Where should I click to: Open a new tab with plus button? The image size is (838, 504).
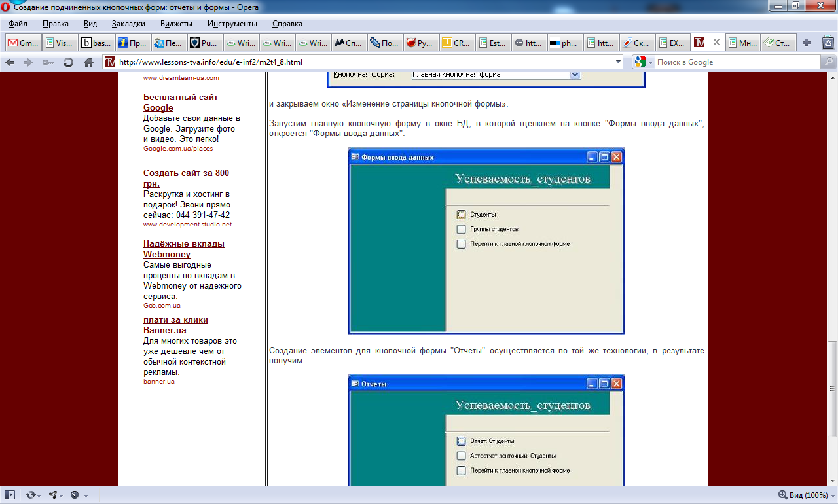807,43
